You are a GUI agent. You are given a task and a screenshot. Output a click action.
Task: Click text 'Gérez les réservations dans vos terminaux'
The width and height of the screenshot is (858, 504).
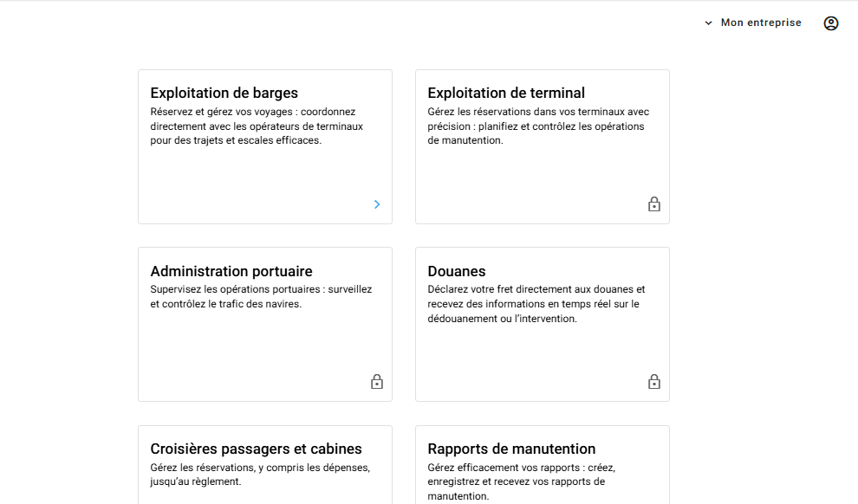tap(538, 126)
